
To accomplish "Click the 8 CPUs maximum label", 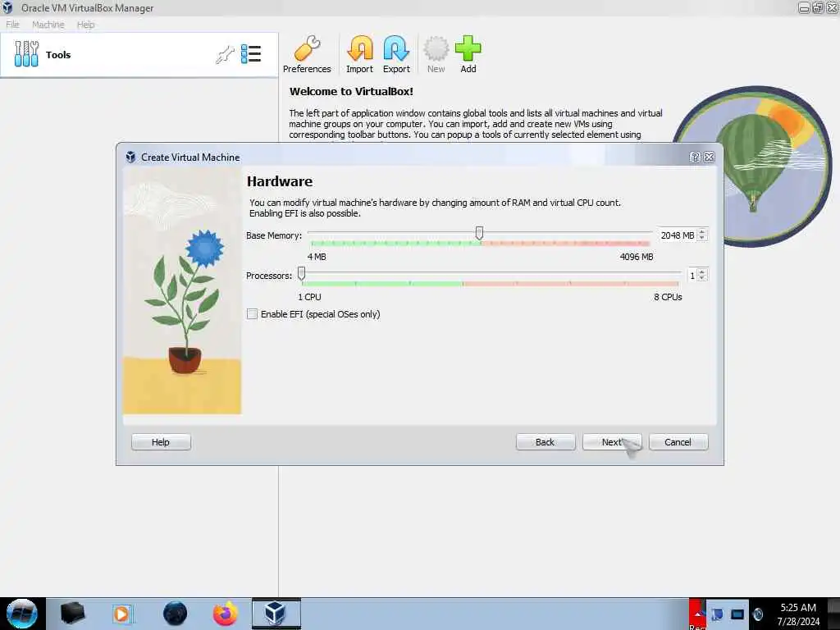I will [668, 297].
